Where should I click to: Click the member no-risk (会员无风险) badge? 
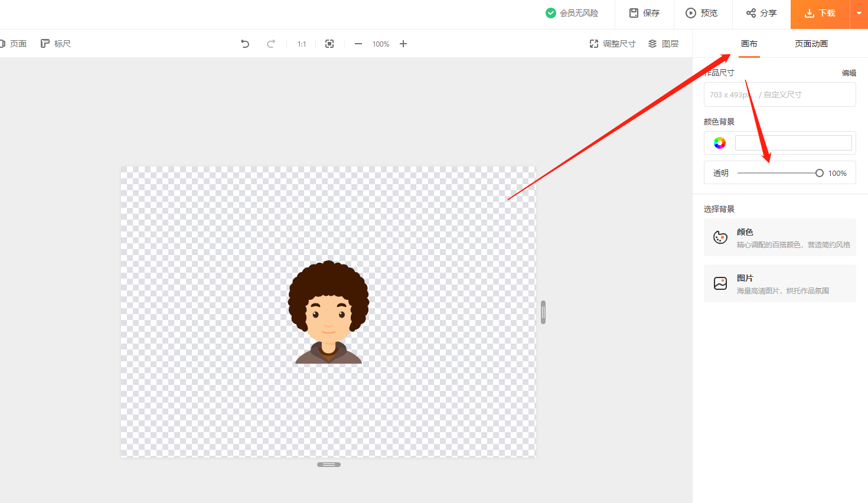(572, 13)
